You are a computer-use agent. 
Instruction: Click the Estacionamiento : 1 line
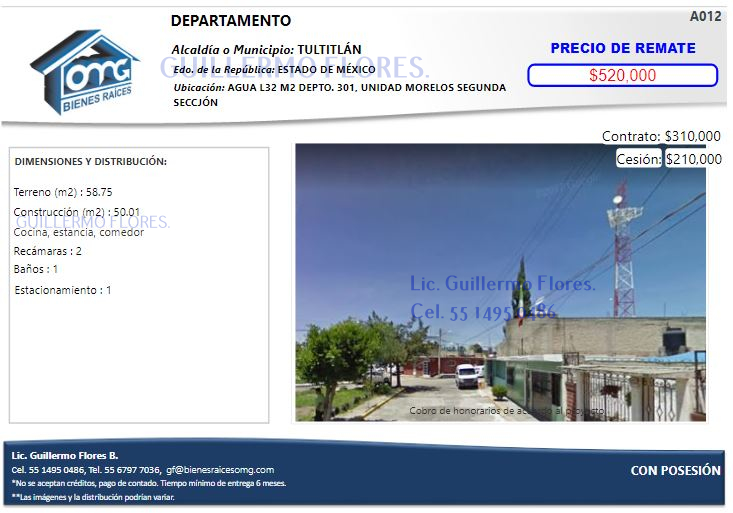point(63,290)
